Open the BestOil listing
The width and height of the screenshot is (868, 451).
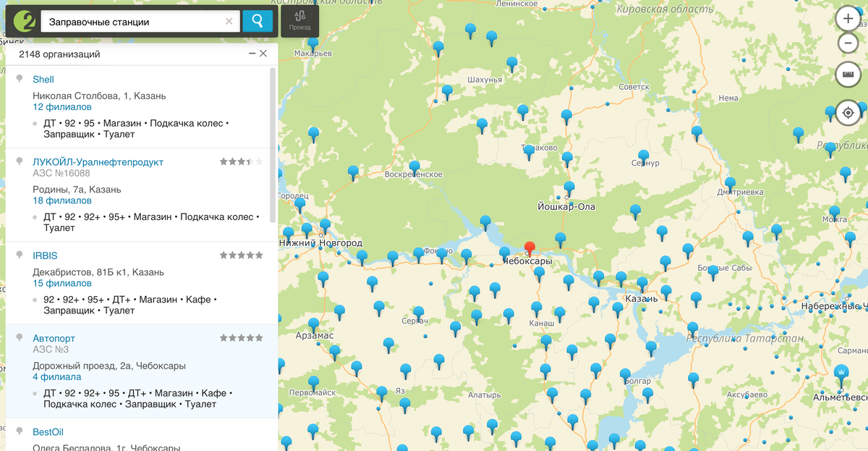click(48, 432)
